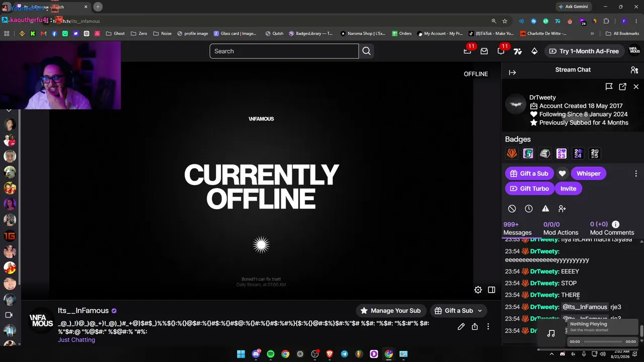Switch to the Messages tab
The image size is (644, 362).
point(517,228)
